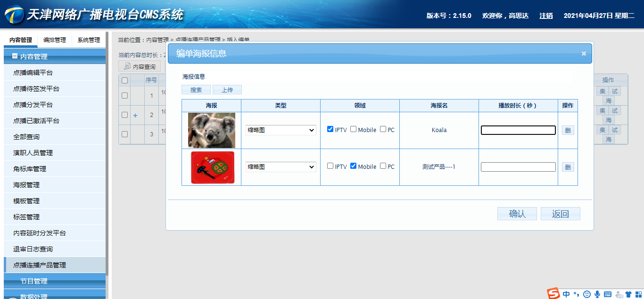Image resolution: width=644 pixels, height=299 pixels.
Task: Open the 类型 dropdown for Koala poster
Action: (x=281, y=130)
